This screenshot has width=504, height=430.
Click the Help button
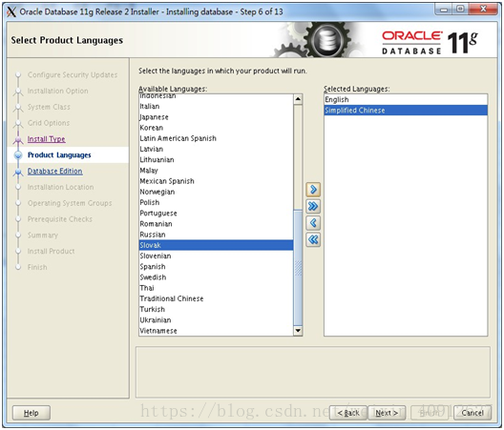pyautogui.click(x=31, y=413)
